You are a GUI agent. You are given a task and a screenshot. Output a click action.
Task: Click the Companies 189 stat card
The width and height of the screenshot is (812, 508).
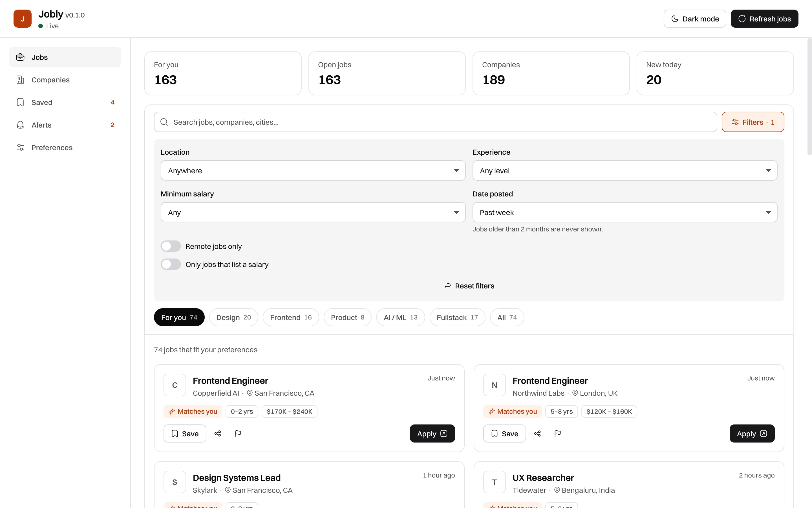click(x=551, y=73)
